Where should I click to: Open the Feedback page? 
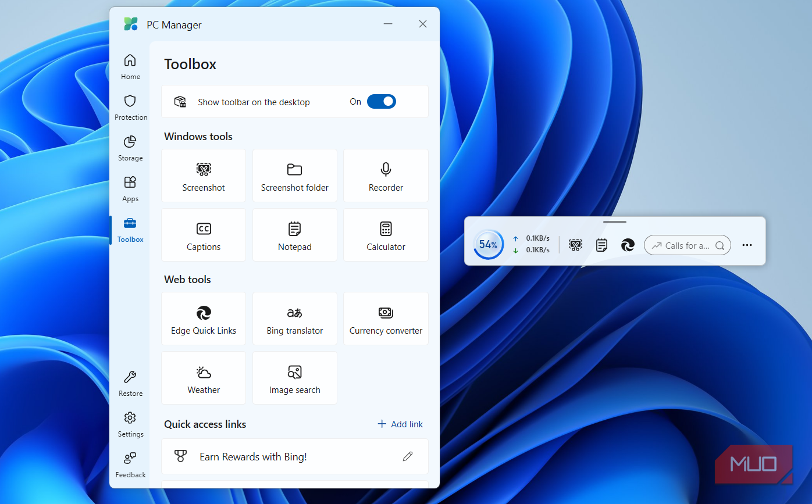[x=130, y=465]
